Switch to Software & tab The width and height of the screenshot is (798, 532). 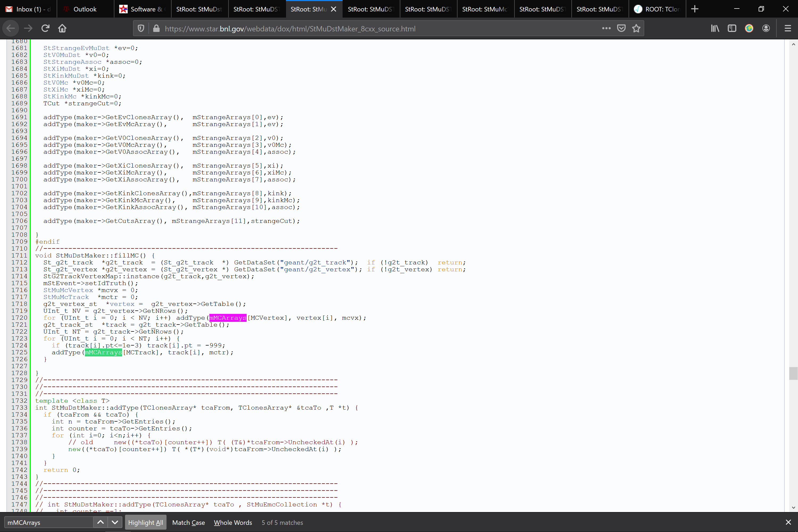[x=143, y=9]
